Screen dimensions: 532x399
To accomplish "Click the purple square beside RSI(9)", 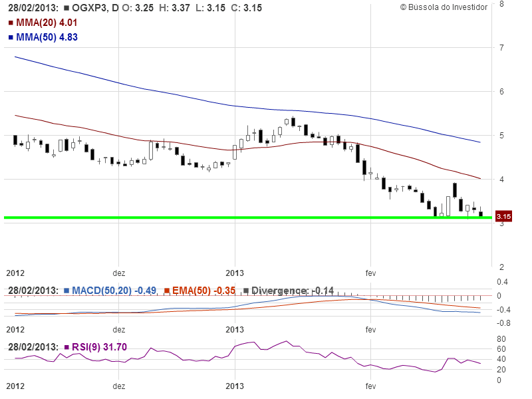I will pyautogui.click(x=66, y=347).
